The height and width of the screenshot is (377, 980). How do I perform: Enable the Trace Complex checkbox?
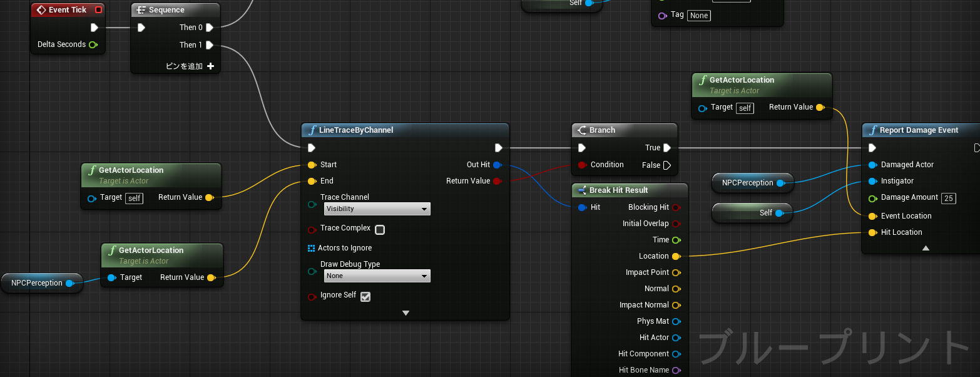[380, 230]
